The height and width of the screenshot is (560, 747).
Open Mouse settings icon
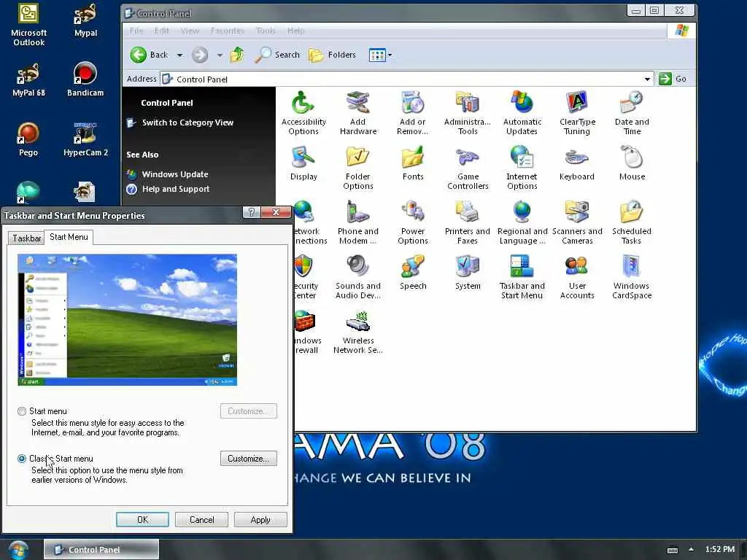tap(632, 163)
